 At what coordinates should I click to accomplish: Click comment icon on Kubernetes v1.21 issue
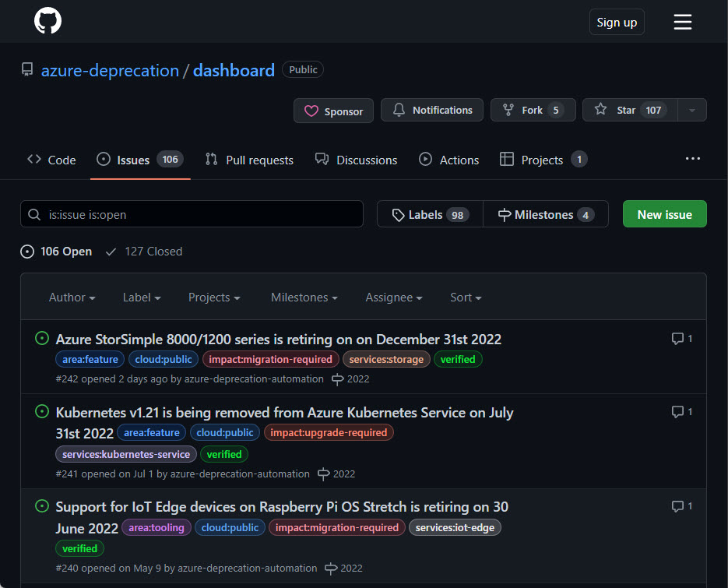[x=677, y=412]
